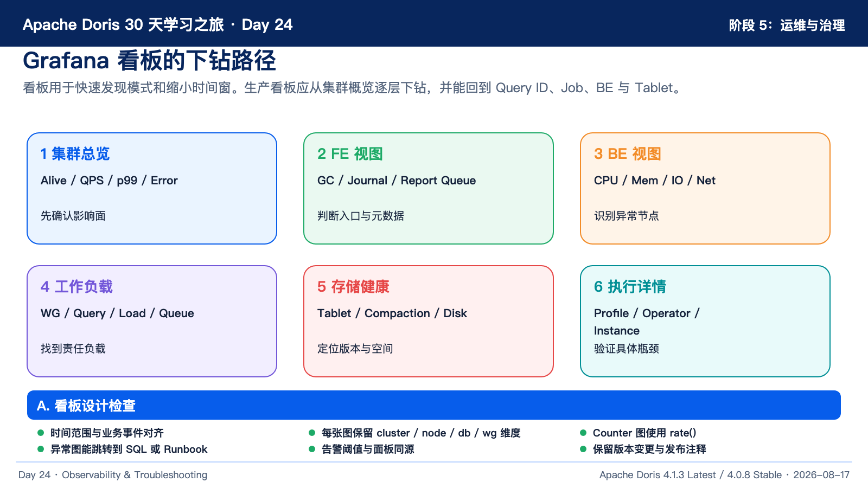Click the footer version text "Apache Doris 4.1.3 Latest"
Screen dimensions: 868x488
click(x=658, y=475)
